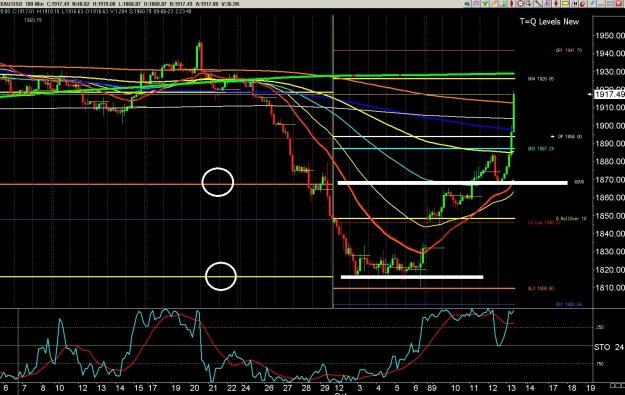Click the STO 24 indicator label

[609, 347]
